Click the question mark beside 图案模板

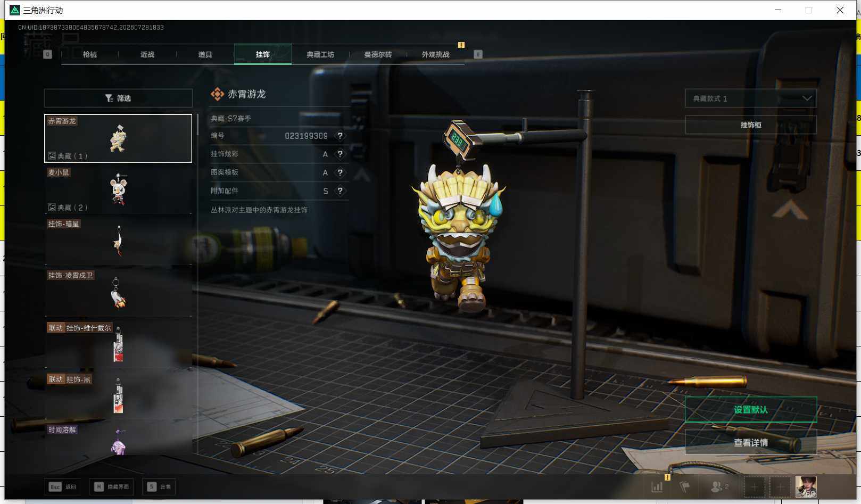pos(340,172)
